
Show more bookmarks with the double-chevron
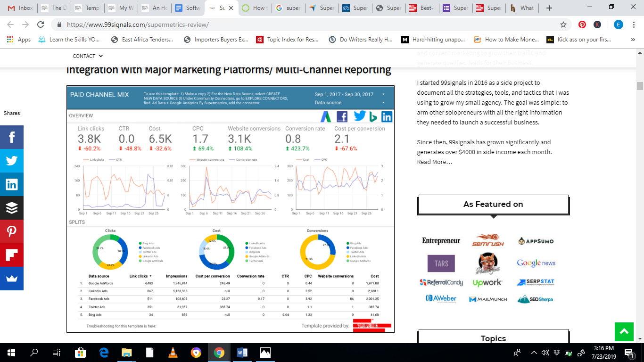point(633,40)
